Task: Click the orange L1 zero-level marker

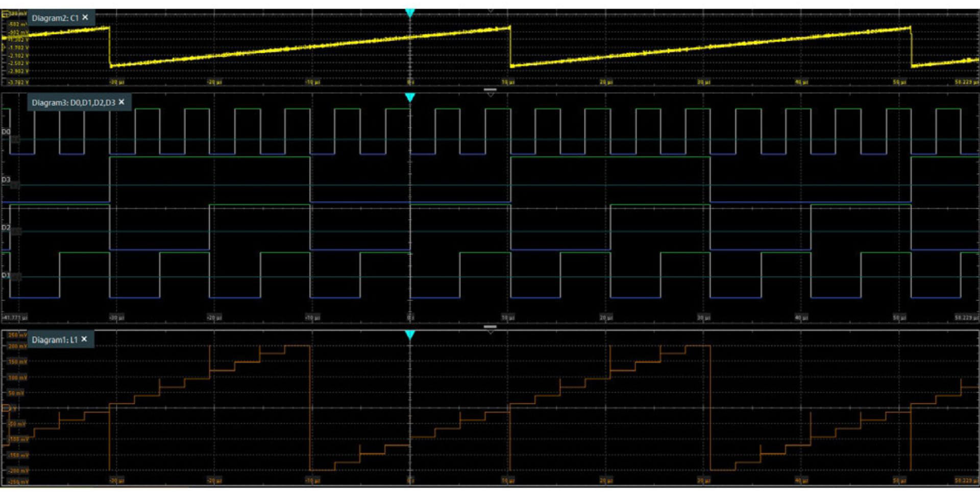Action: point(6,408)
